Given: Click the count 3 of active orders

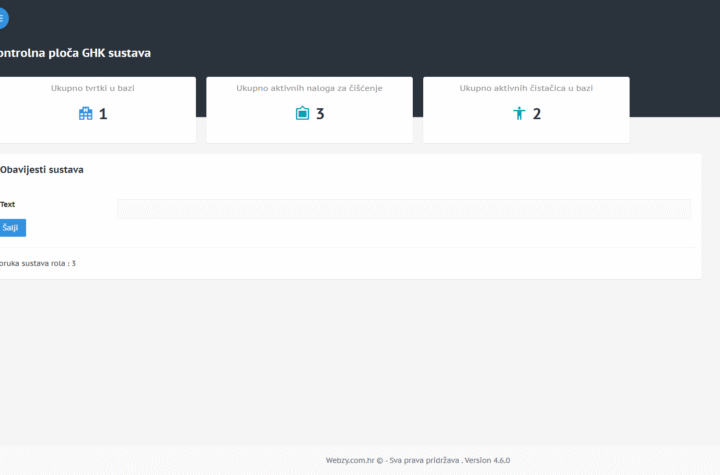Looking at the screenshot, I should click(x=320, y=114).
